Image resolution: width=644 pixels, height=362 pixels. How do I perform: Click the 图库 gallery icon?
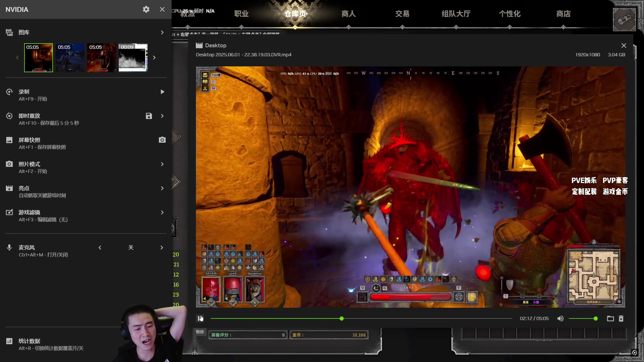pos(9,32)
